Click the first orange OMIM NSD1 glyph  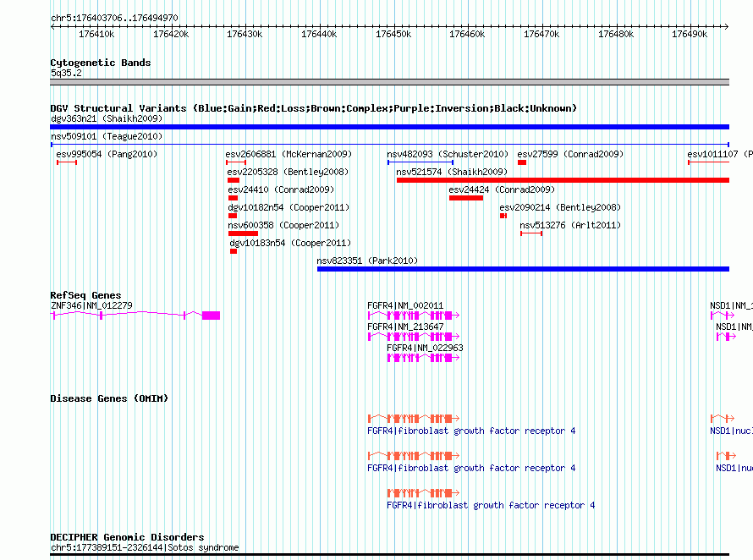723,419
